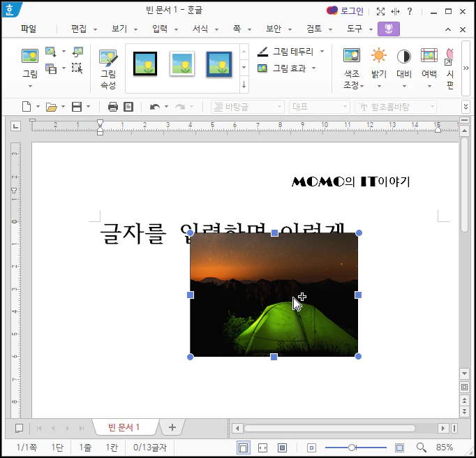The width and height of the screenshot is (476, 458).
Task: Click the 여백 picture margin icon
Action: (x=429, y=56)
